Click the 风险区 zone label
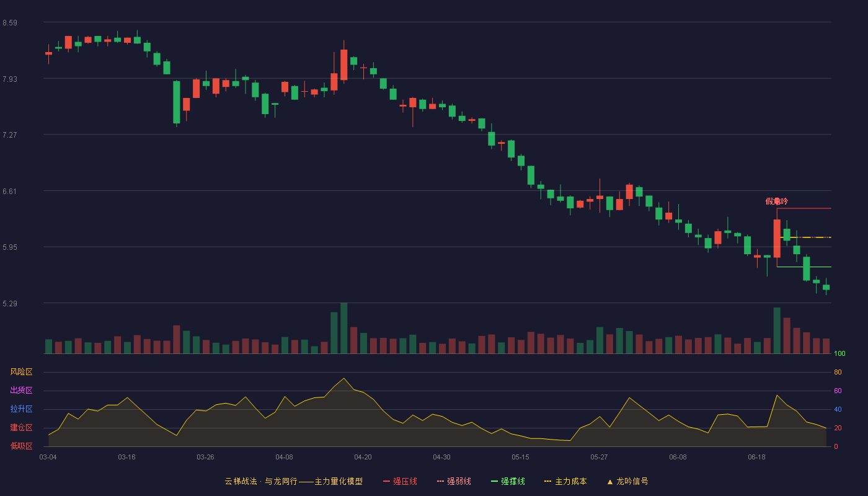The image size is (868, 496). pos(21,372)
